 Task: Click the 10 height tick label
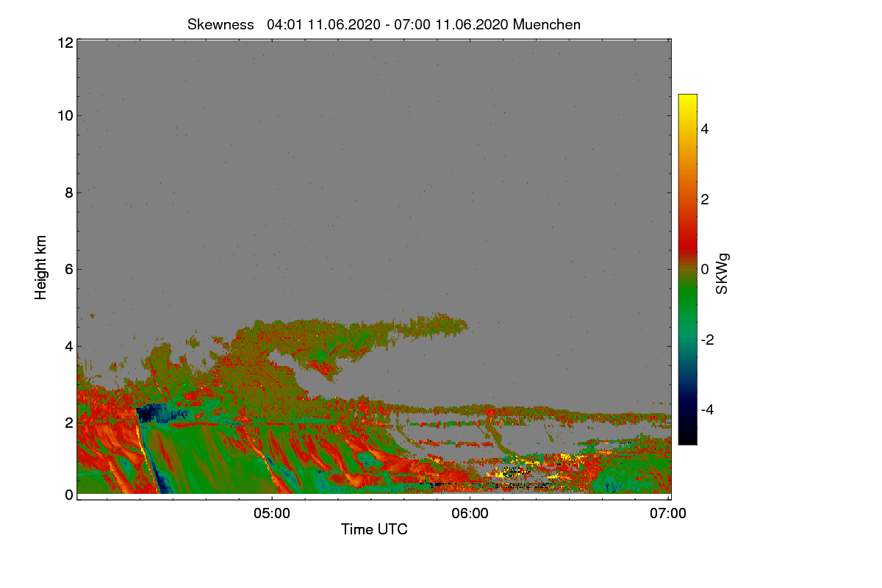point(65,115)
